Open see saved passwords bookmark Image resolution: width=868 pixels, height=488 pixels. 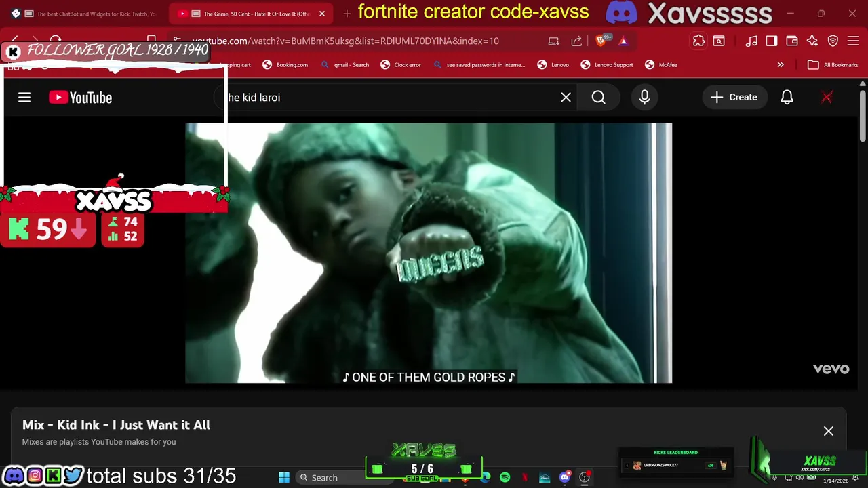coord(479,65)
